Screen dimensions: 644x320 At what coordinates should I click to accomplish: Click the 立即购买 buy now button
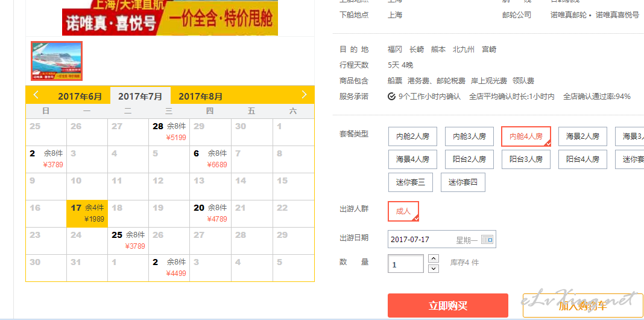pos(448,306)
